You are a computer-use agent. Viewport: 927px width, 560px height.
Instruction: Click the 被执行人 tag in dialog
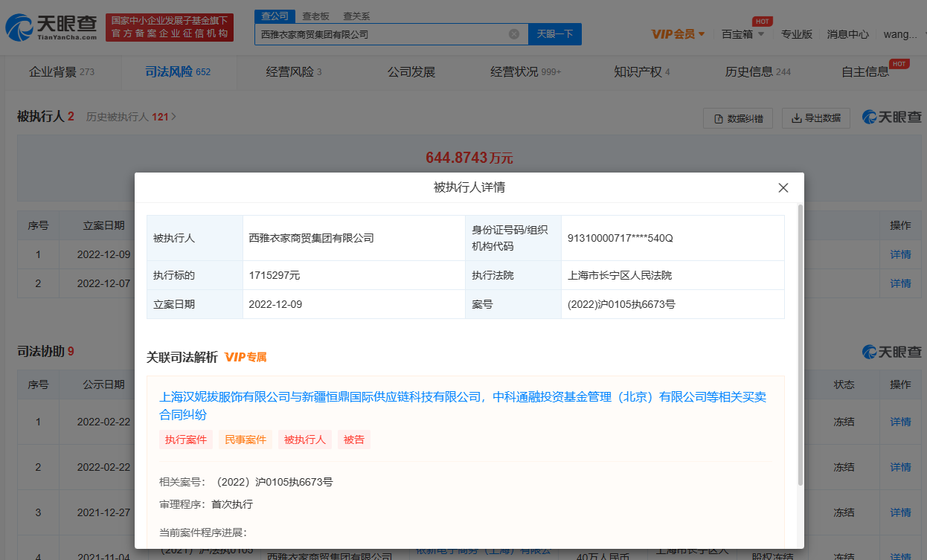click(x=305, y=440)
